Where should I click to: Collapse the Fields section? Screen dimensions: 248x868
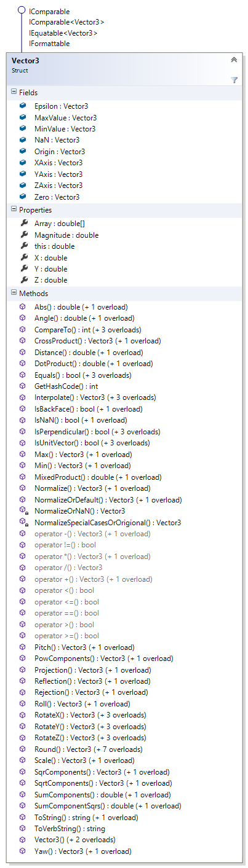(14, 92)
